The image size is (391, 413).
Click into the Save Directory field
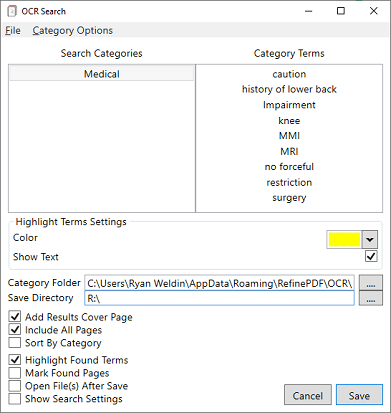219,298
